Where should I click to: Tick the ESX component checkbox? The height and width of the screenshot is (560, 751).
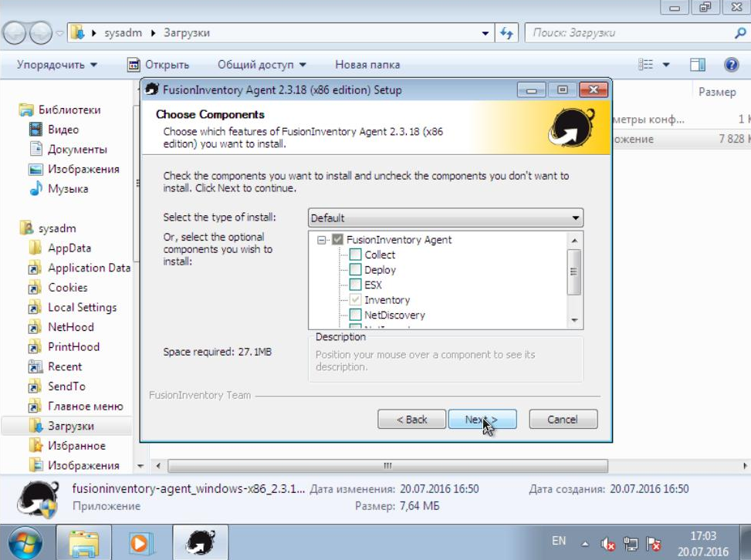point(355,285)
